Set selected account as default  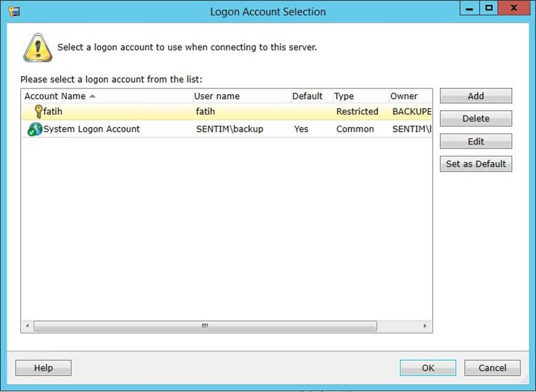pyautogui.click(x=476, y=164)
